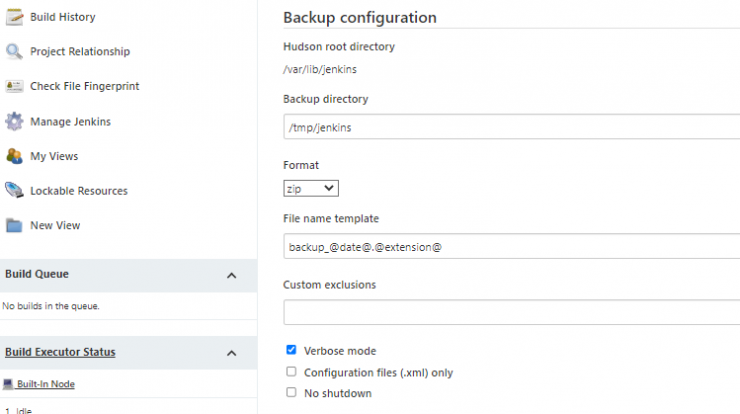Click the Built-In Node computer icon
This screenshot has height=414, width=740.
coord(8,384)
